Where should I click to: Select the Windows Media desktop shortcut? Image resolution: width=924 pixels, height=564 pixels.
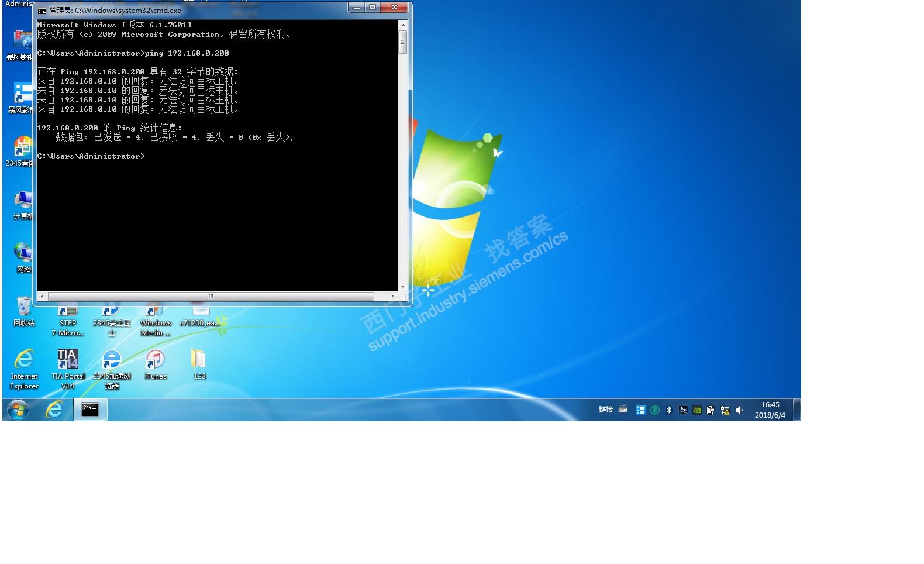click(x=156, y=322)
